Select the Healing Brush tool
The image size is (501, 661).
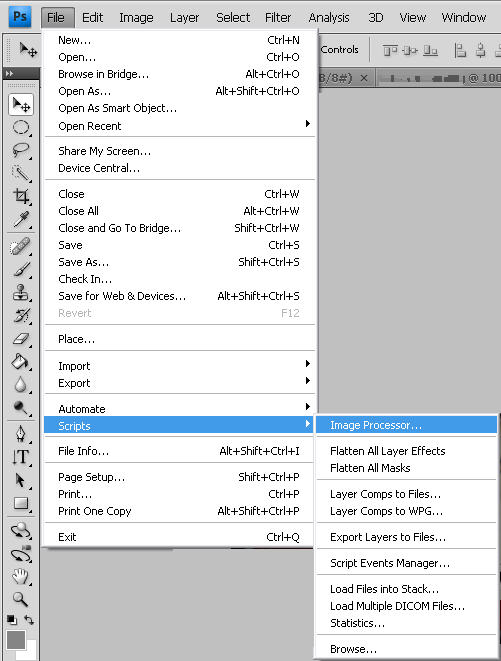(x=21, y=247)
